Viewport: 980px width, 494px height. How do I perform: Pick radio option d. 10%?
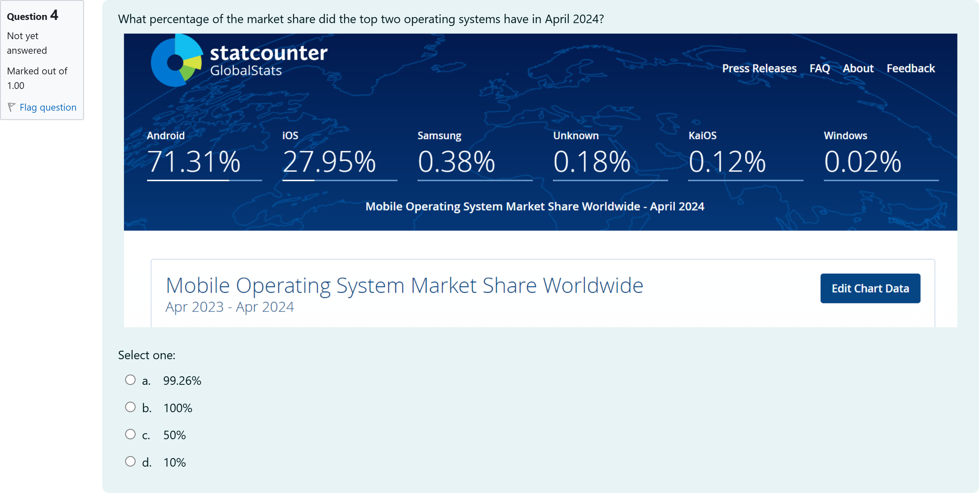(x=130, y=462)
